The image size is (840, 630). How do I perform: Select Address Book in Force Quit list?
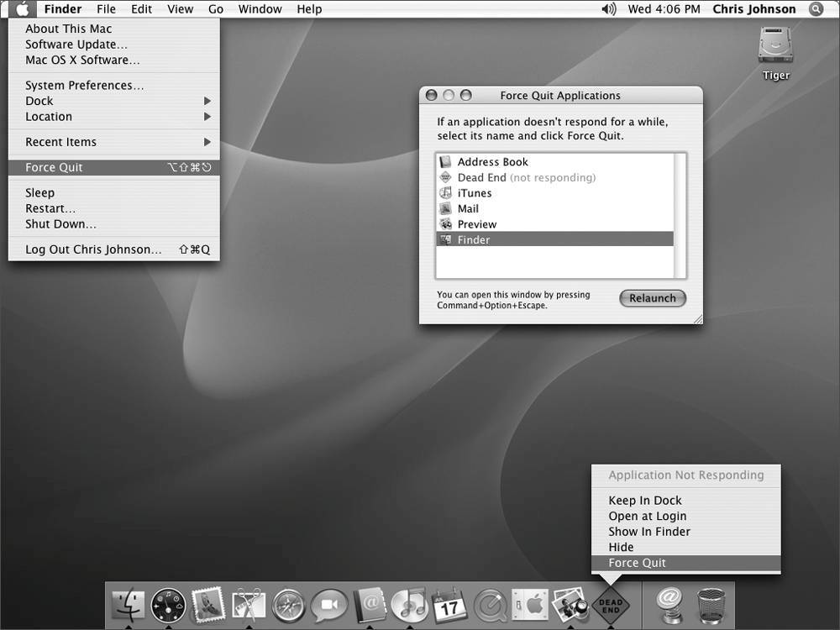[555, 162]
